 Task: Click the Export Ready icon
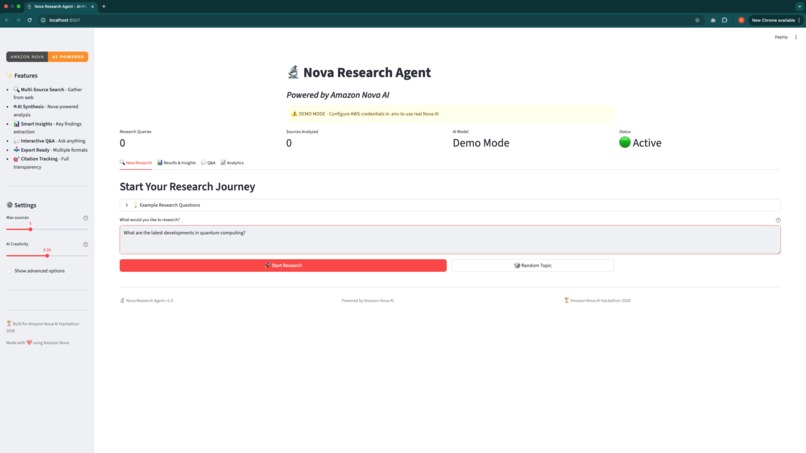click(x=16, y=150)
